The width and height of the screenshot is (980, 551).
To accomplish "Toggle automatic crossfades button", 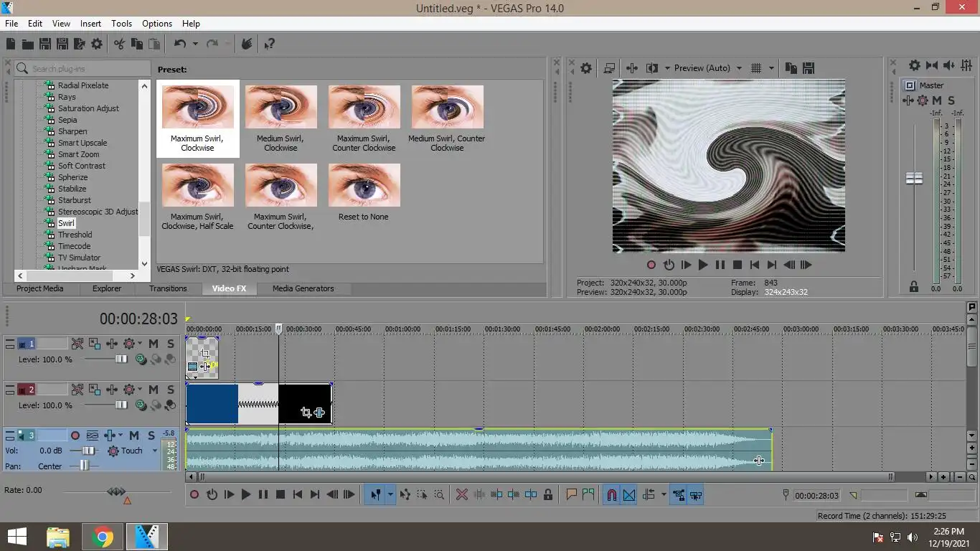I will 629,494.
